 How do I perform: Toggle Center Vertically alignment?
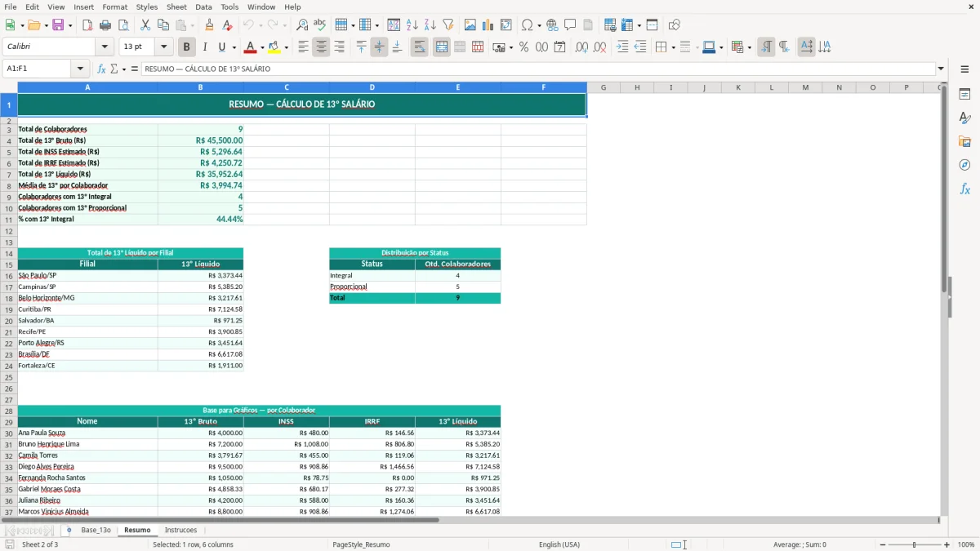[379, 47]
